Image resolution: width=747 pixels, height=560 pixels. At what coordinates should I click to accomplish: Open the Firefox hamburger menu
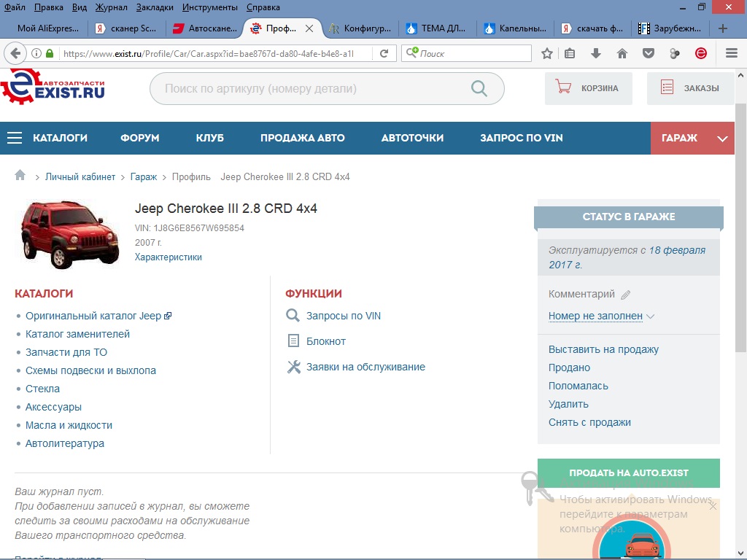click(x=732, y=53)
